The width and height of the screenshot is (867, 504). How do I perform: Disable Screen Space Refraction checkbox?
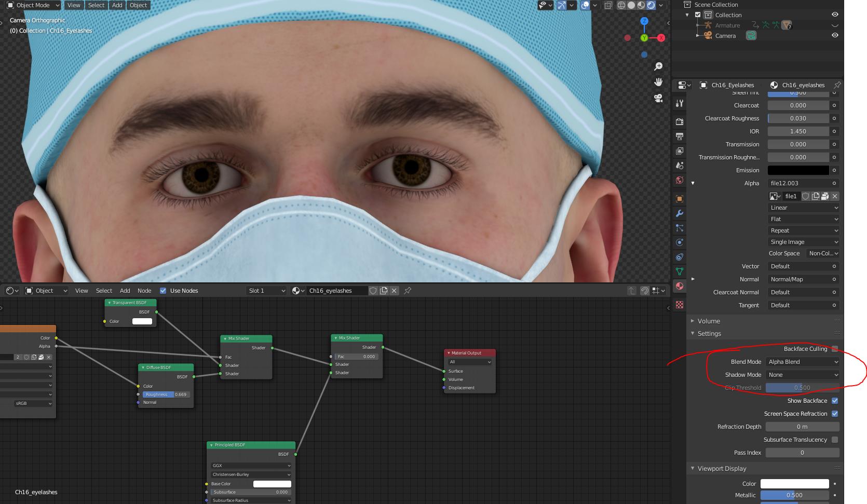(835, 414)
